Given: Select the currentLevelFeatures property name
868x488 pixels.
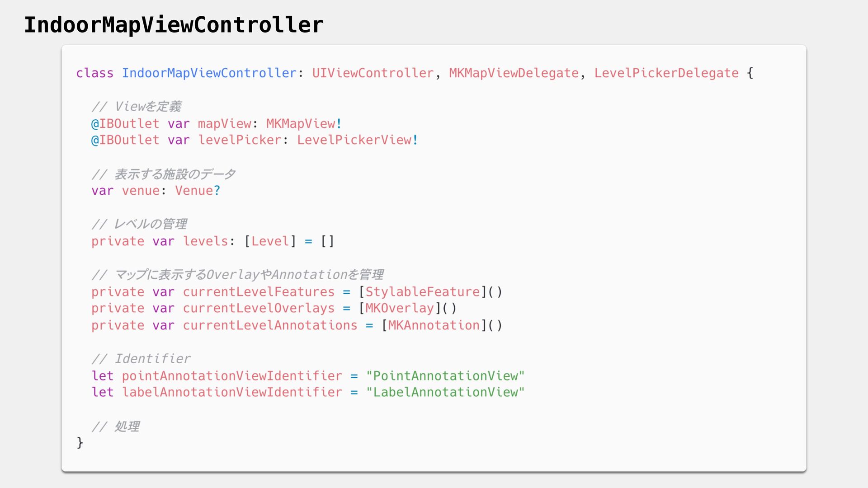Looking at the screenshot, I should point(259,291).
